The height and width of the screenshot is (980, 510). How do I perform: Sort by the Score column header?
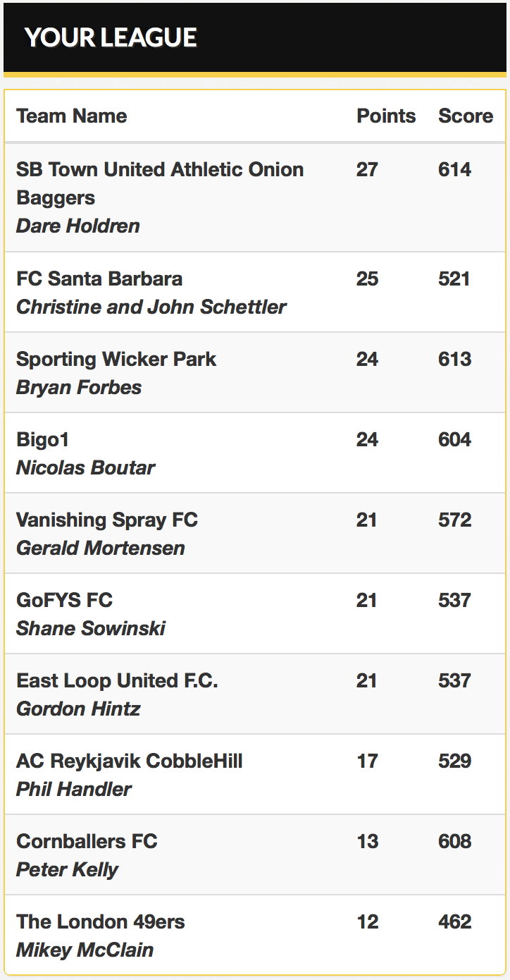(x=466, y=116)
